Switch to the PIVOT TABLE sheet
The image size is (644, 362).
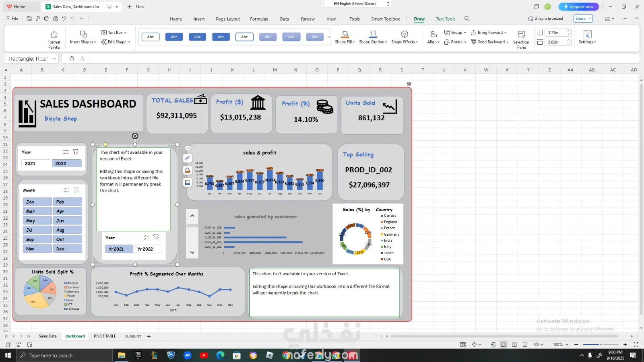(x=105, y=336)
